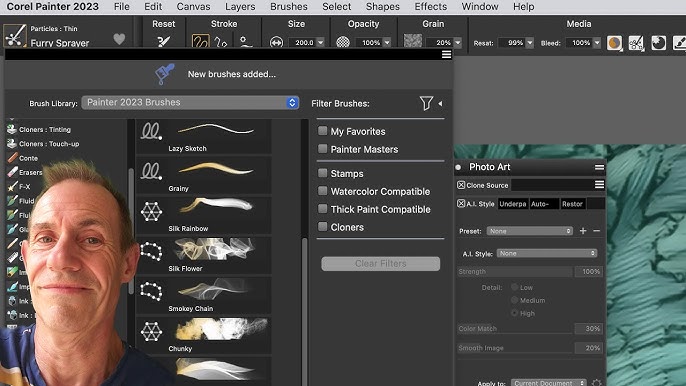Click the media icon next to orange circle
Viewport: 686px width, 386px height.
[x=636, y=43]
